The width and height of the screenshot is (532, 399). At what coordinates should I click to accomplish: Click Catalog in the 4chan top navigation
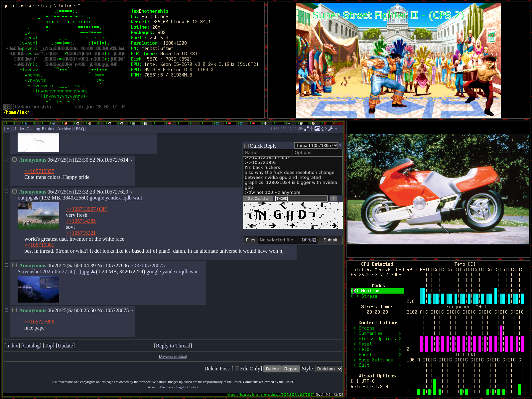[33, 129]
